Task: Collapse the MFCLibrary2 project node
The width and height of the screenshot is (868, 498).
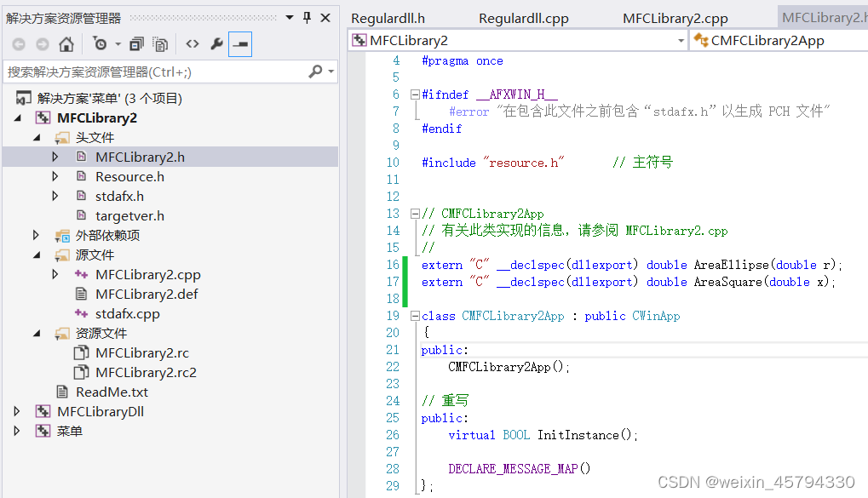Action: [x=18, y=117]
